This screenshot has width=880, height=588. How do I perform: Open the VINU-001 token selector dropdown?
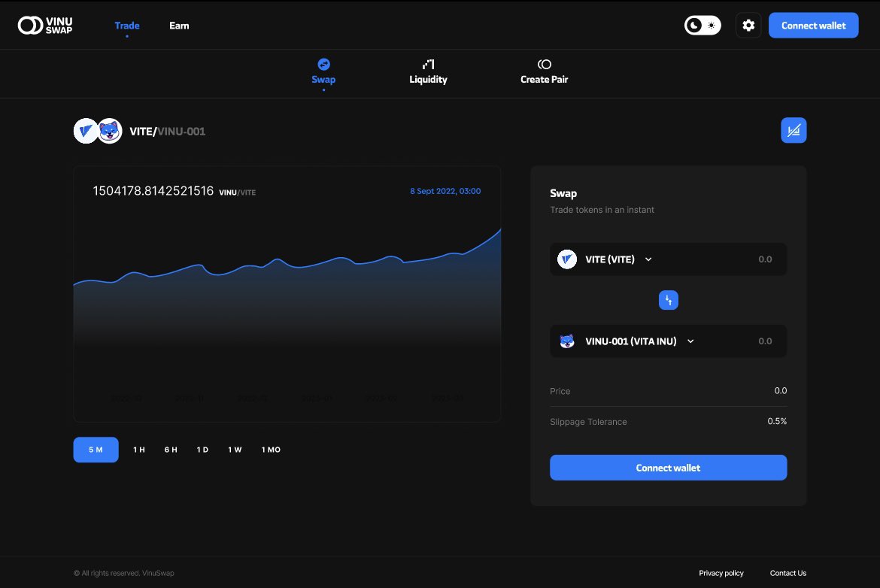click(x=690, y=341)
